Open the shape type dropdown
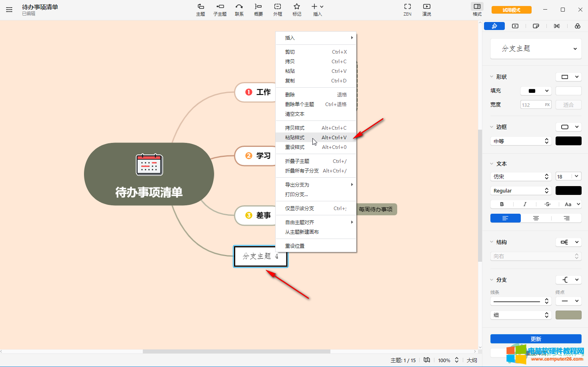Image resolution: width=588 pixels, height=367 pixels. pyautogui.click(x=568, y=77)
